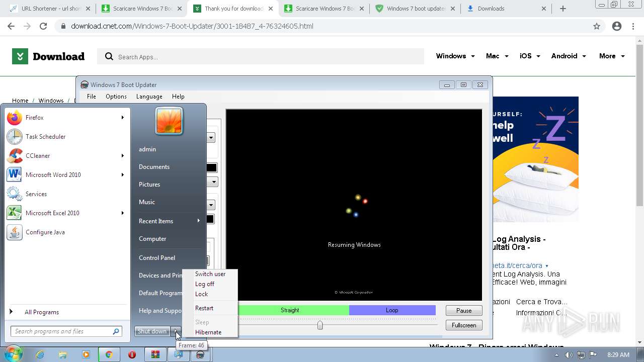The image size is (644, 362).
Task: Bookmark this page with the star
Action: pyautogui.click(x=597, y=26)
